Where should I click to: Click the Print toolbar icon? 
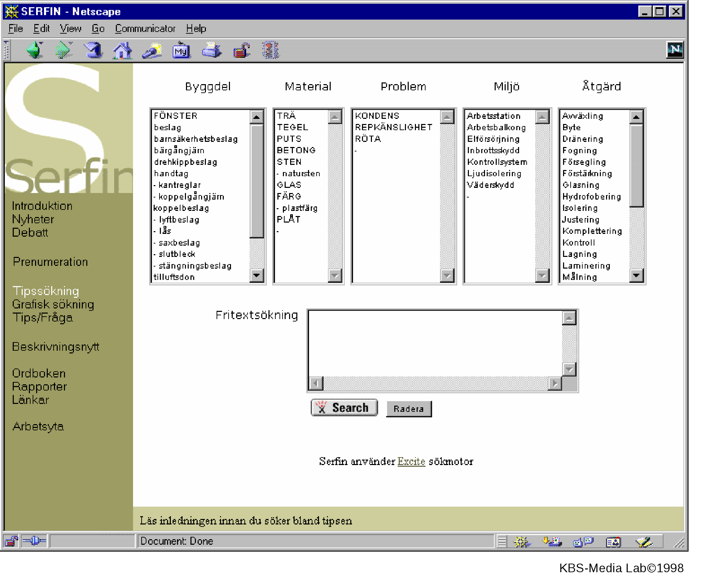[211, 50]
